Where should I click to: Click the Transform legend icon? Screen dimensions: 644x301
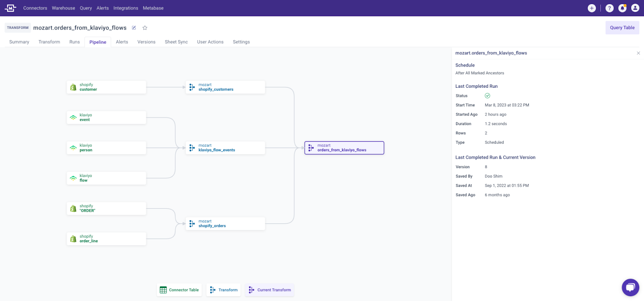click(213, 290)
